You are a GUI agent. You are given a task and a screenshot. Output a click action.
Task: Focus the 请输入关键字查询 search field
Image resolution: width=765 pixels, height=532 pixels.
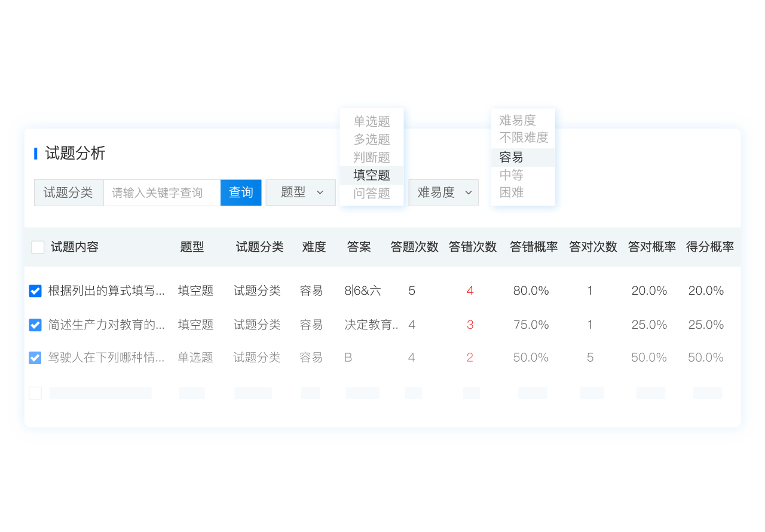pos(162,192)
